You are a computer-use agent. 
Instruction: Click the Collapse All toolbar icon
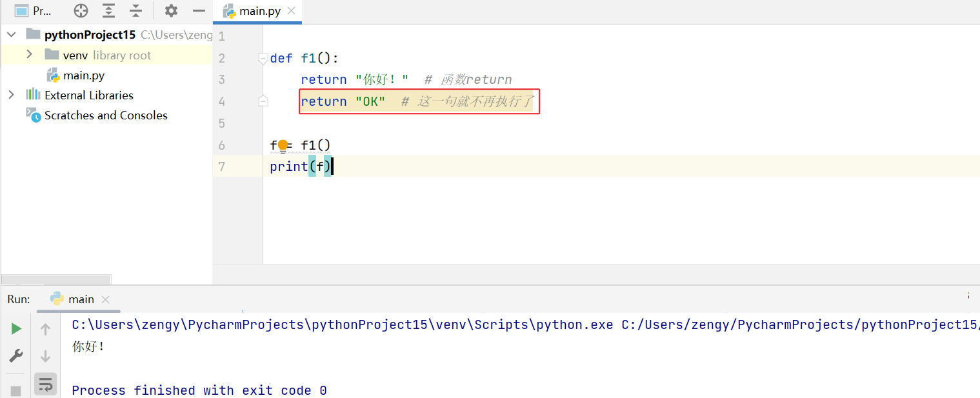point(135,10)
